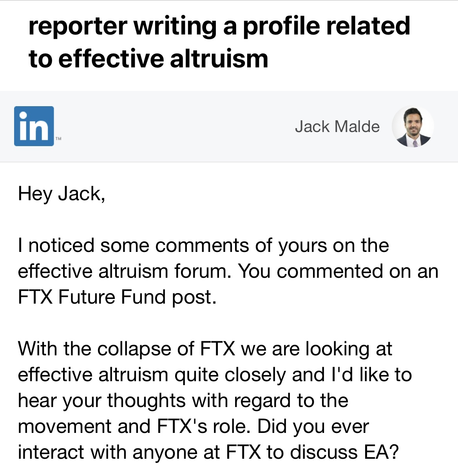
Task: Click the 'FTX Future Fund post.' line
Action: pyautogui.click(x=117, y=297)
